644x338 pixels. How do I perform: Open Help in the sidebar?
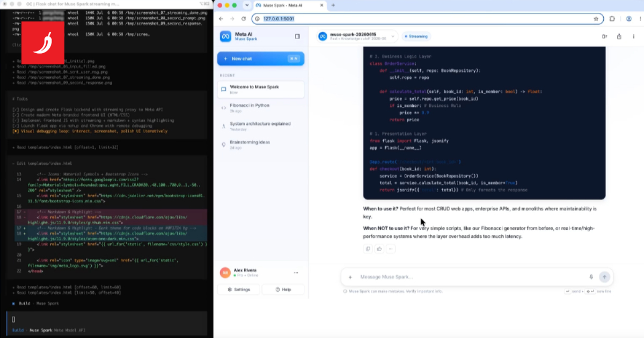[283, 289]
